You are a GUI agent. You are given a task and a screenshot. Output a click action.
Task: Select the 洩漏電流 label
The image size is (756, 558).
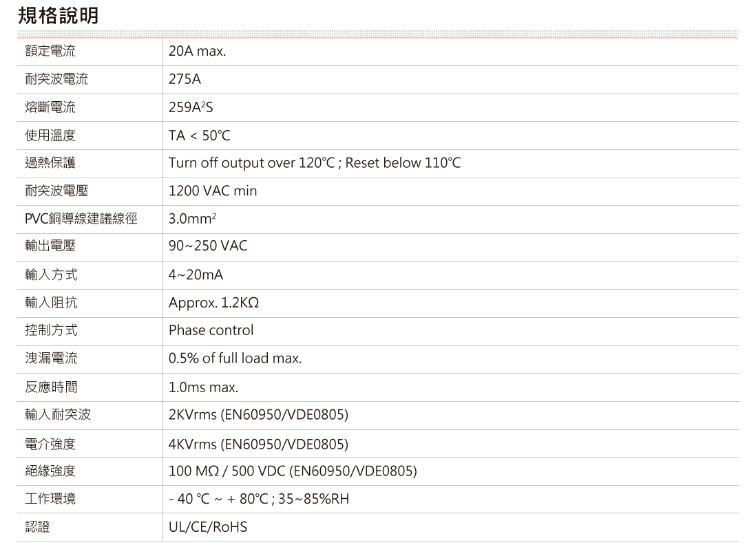click(50, 358)
